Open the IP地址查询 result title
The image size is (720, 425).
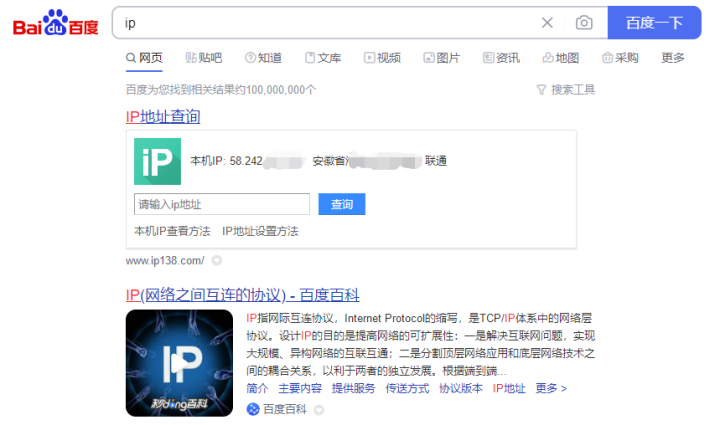(x=163, y=117)
